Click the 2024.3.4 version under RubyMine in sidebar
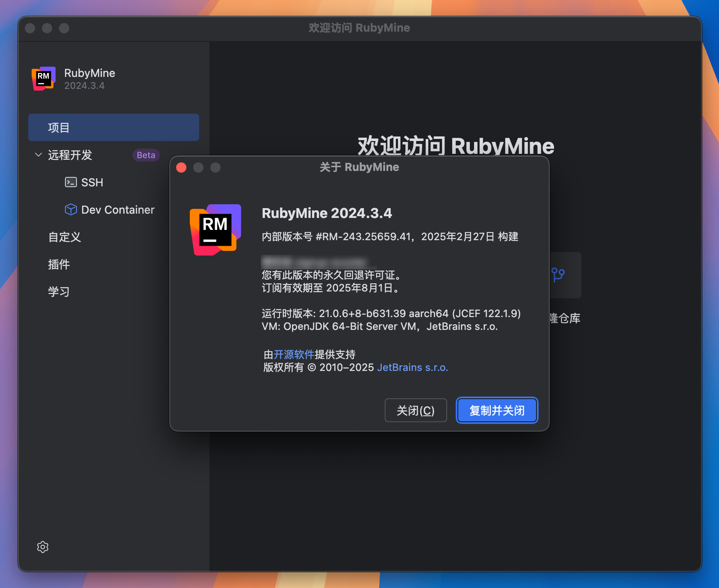The width and height of the screenshot is (719, 588). [x=84, y=85]
